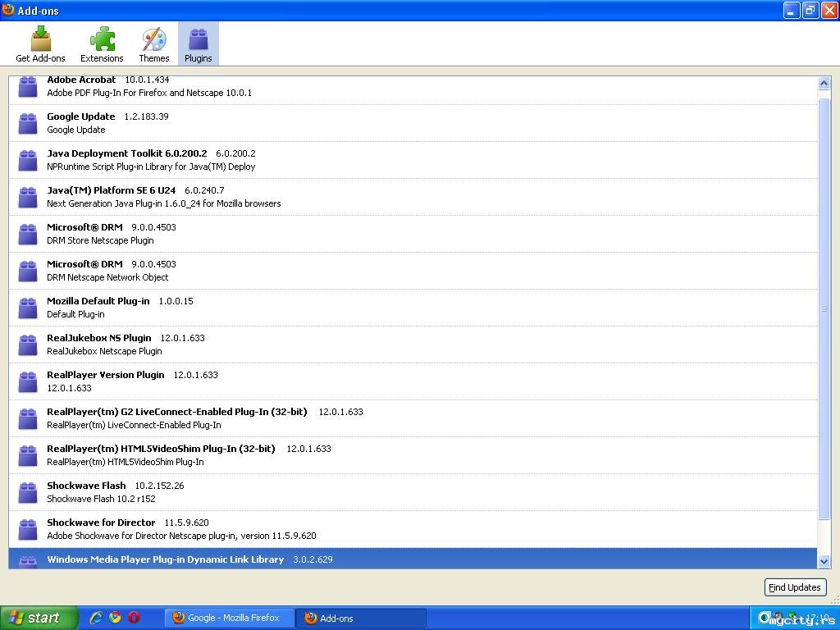Select the RealJukebox NS Plugin title
840x630 pixels.
click(99, 338)
